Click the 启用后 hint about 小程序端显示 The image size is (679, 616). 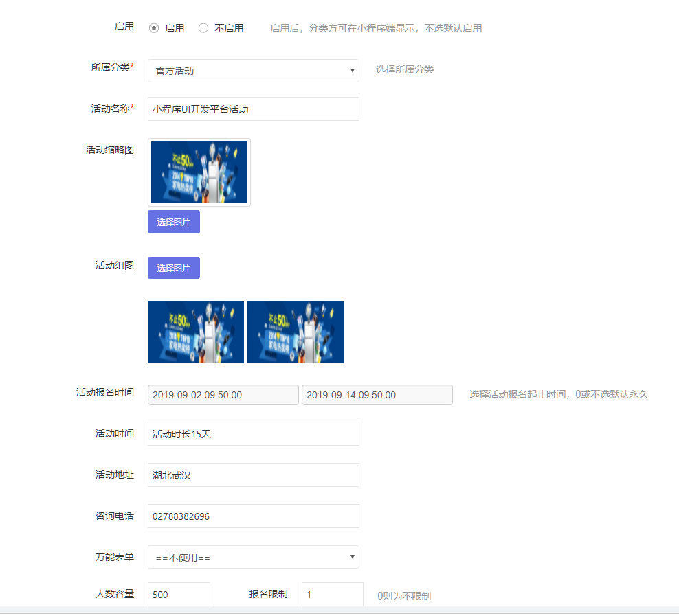(x=376, y=28)
